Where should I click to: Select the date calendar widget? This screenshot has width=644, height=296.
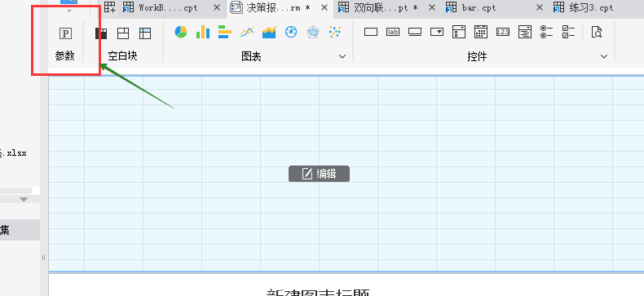pos(481,32)
